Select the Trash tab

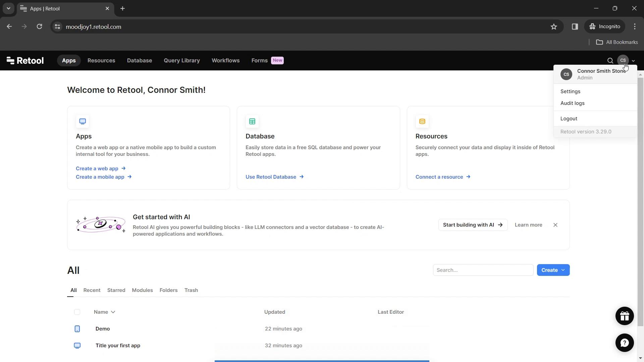[191, 290]
